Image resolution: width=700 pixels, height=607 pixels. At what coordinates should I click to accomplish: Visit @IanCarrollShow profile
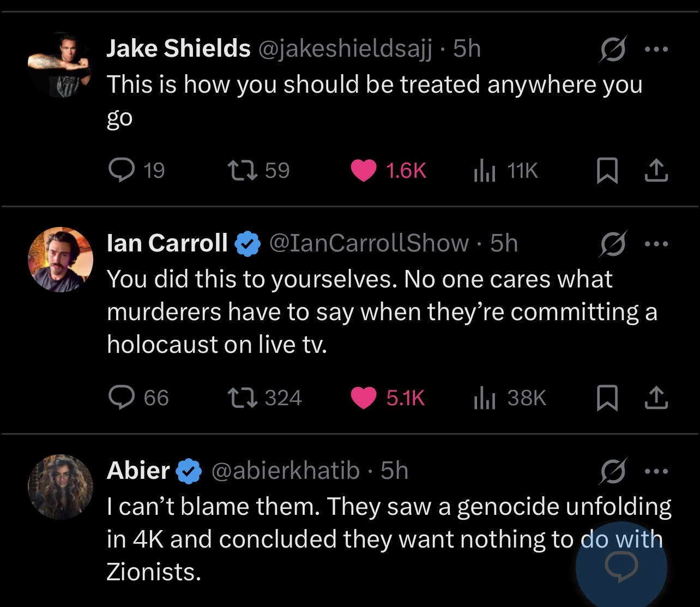(x=369, y=243)
